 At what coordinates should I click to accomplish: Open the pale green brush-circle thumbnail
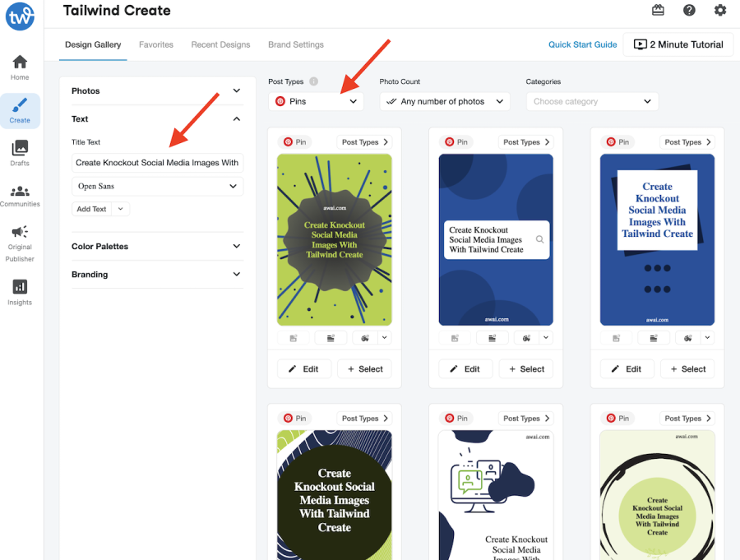[x=657, y=495]
